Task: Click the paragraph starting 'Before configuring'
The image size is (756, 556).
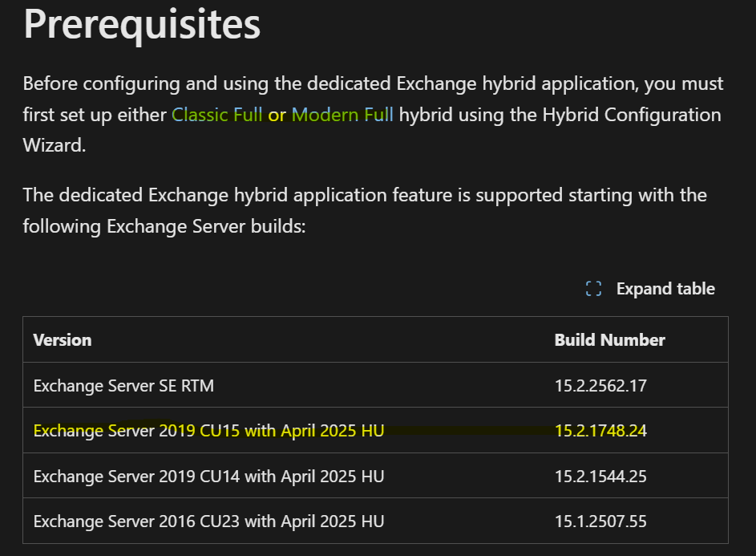Action: [x=373, y=115]
